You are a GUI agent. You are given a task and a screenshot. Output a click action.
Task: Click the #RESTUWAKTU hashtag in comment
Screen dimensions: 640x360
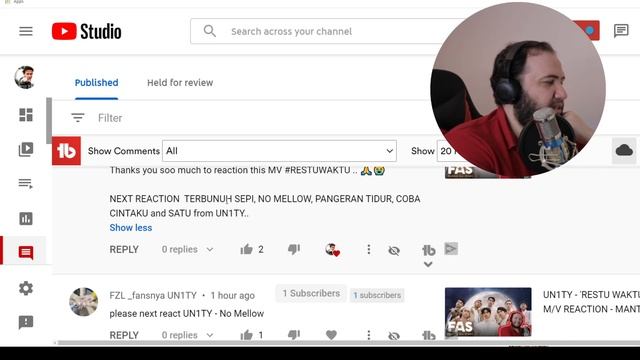coord(317,170)
